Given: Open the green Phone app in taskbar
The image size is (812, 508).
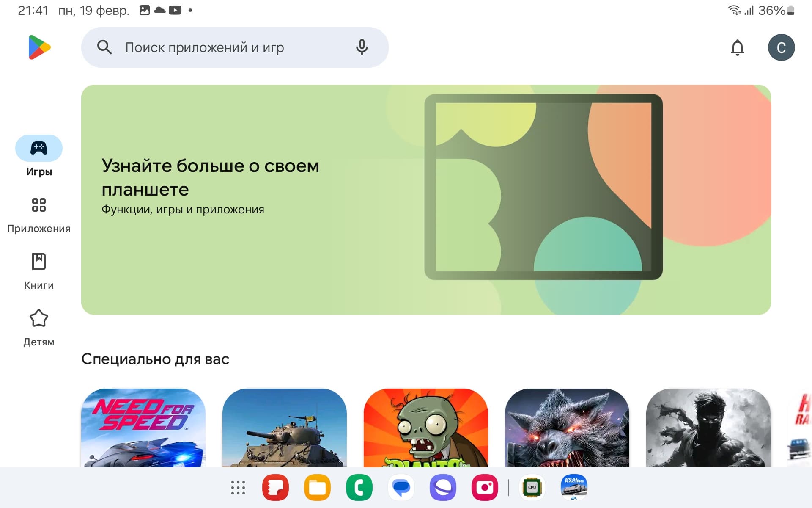Looking at the screenshot, I should click(x=359, y=488).
